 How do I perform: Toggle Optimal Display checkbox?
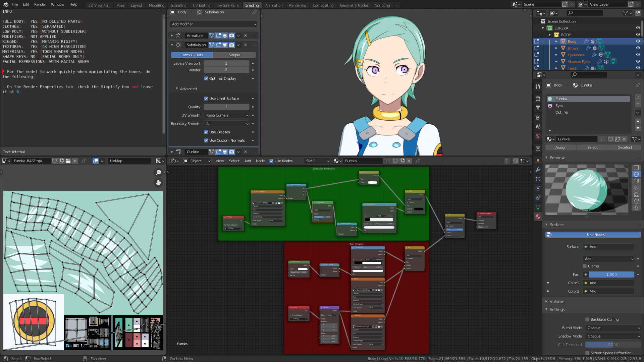(206, 78)
